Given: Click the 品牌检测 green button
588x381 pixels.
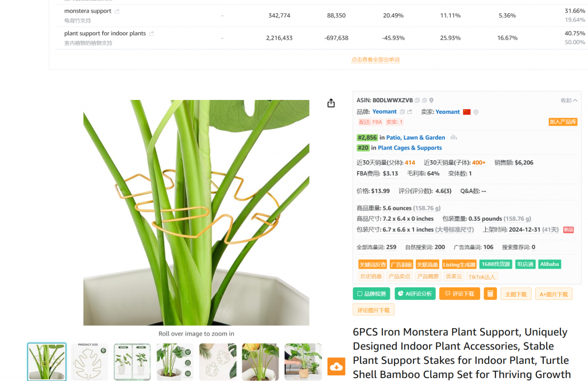Looking at the screenshot, I should [x=372, y=294].
